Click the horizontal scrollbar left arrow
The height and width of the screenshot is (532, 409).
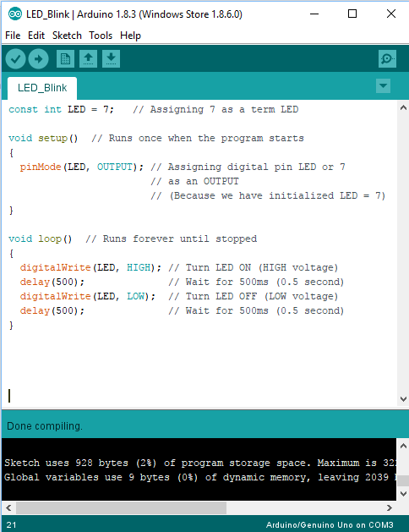[8, 508]
